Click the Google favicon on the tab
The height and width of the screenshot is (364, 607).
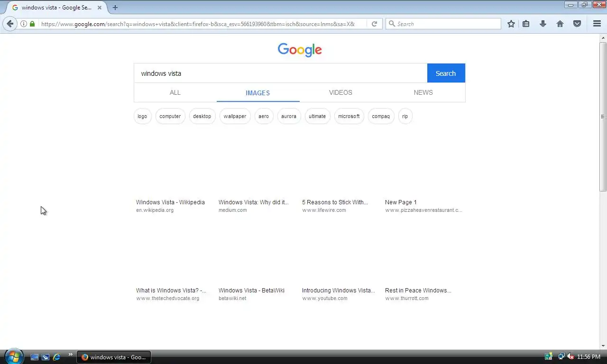[x=15, y=8]
